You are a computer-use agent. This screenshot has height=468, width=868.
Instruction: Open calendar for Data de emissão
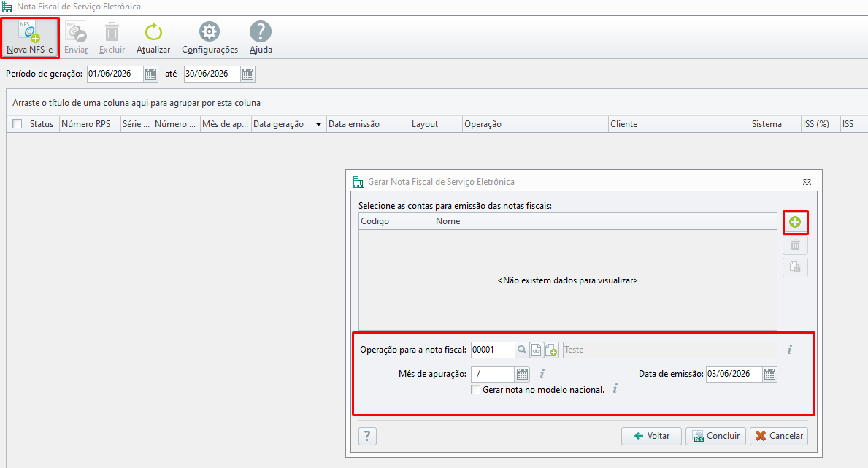coord(769,375)
